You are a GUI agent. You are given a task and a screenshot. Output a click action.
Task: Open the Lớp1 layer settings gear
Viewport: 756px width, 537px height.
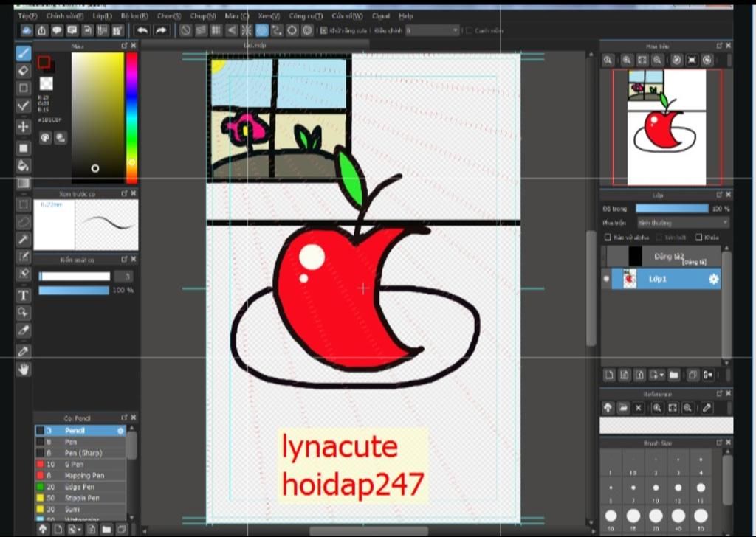click(x=713, y=279)
